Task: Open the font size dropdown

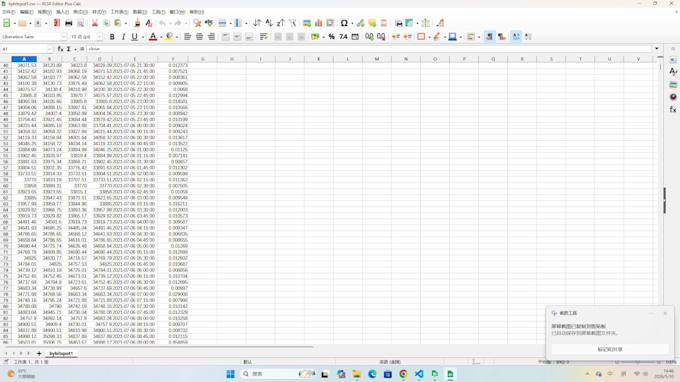Action: [99, 37]
